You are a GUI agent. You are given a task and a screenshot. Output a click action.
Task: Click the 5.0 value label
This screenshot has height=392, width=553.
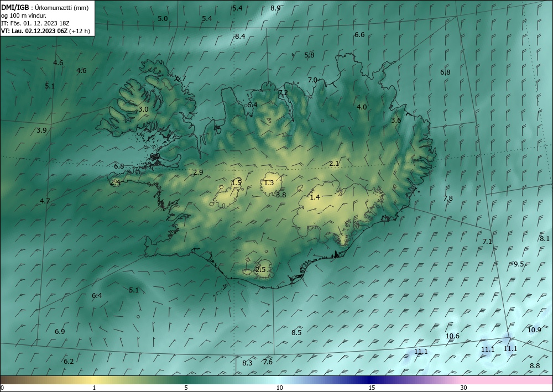click(x=163, y=19)
